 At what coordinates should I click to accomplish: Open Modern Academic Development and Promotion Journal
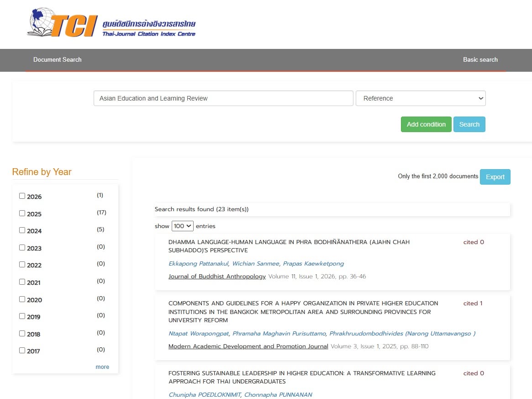coord(248,346)
